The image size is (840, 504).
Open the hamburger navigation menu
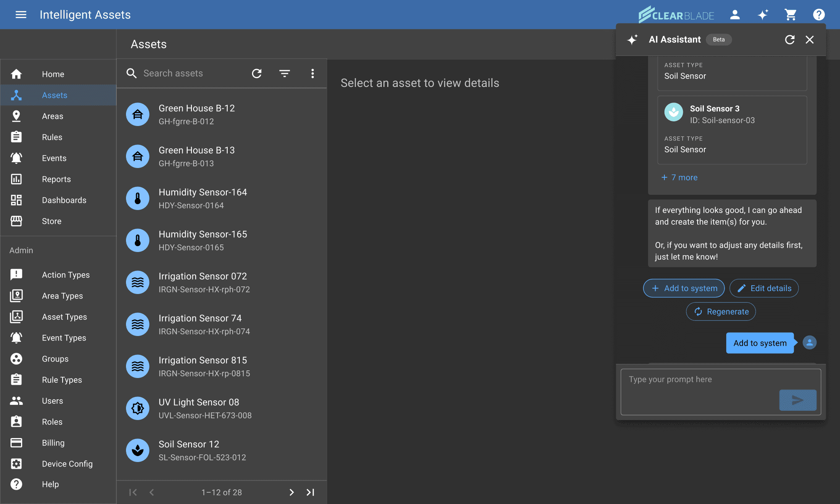pyautogui.click(x=21, y=15)
